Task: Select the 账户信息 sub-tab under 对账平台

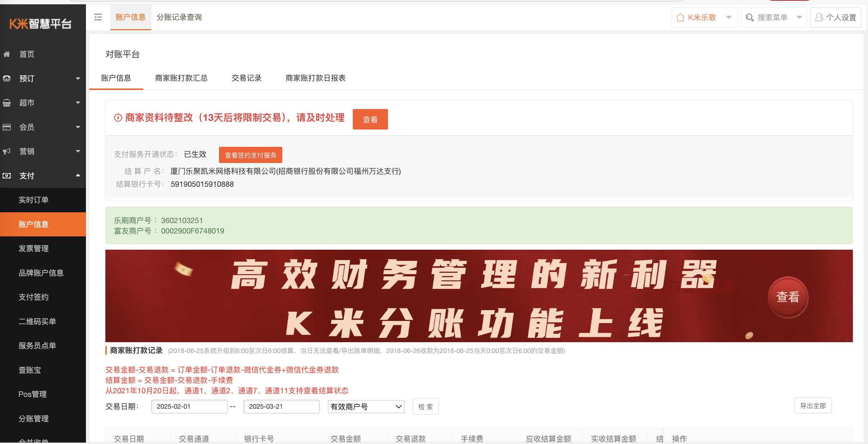Action: pos(116,78)
